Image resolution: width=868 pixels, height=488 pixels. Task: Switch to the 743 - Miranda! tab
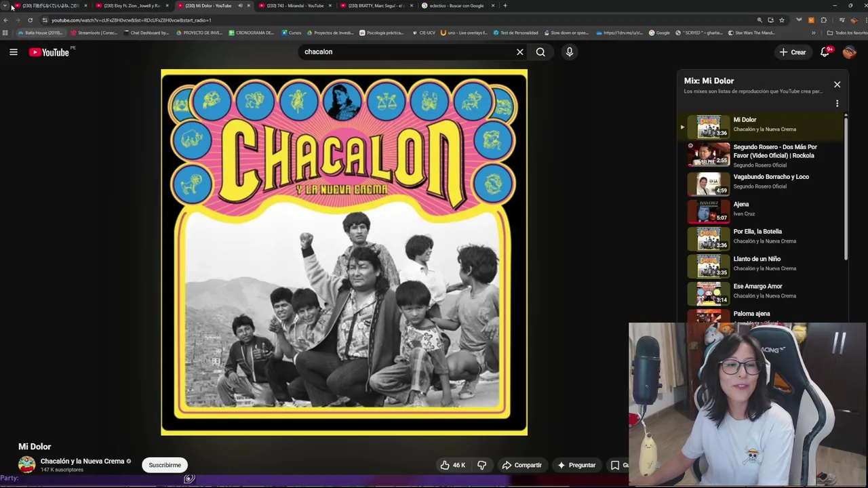point(294,5)
